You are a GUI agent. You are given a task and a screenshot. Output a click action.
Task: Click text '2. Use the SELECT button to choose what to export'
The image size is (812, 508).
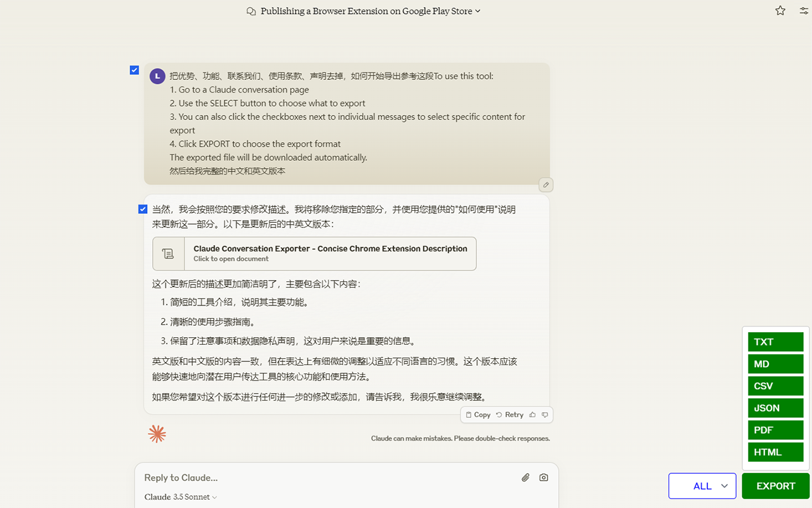[x=268, y=104]
